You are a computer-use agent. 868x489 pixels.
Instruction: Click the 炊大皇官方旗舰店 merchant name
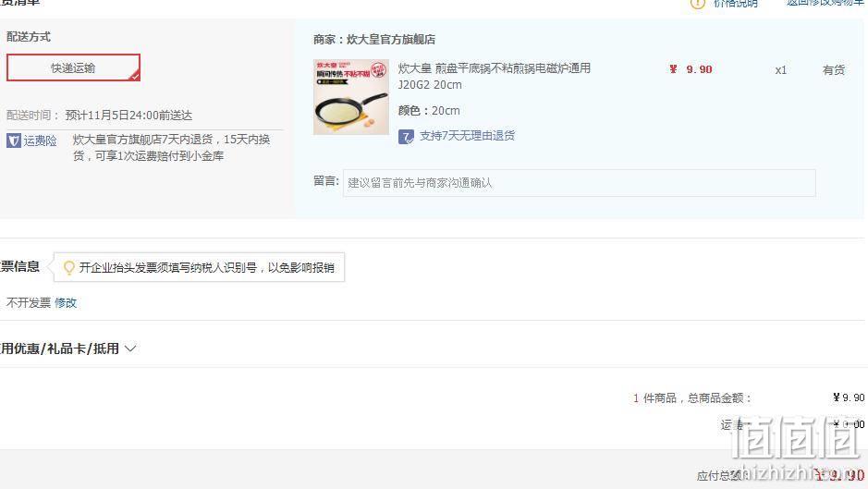(391, 40)
